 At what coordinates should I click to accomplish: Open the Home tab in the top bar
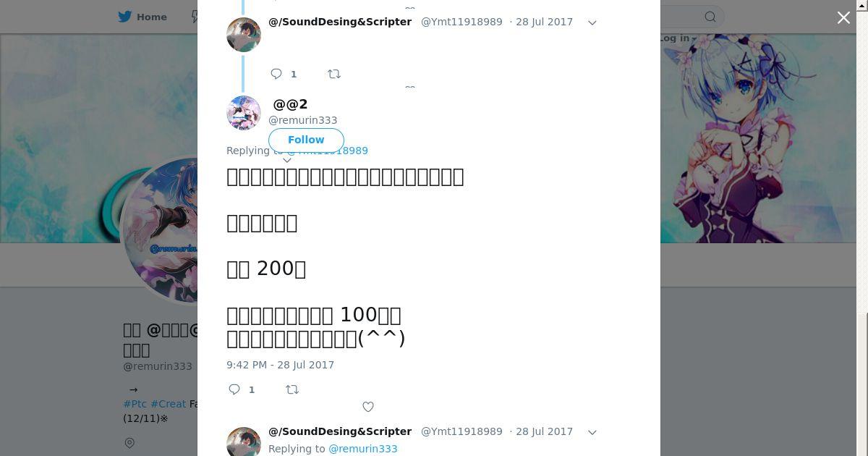point(143,17)
